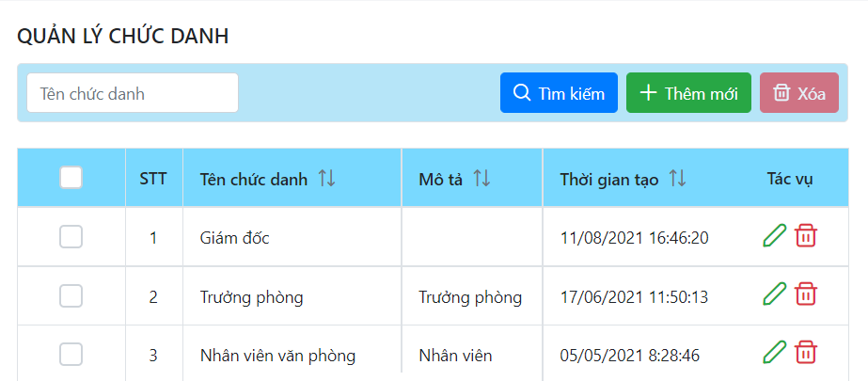Sort by Tên chức danh column arrows
The image size is (868, 381).
click(x=326, y=178)
